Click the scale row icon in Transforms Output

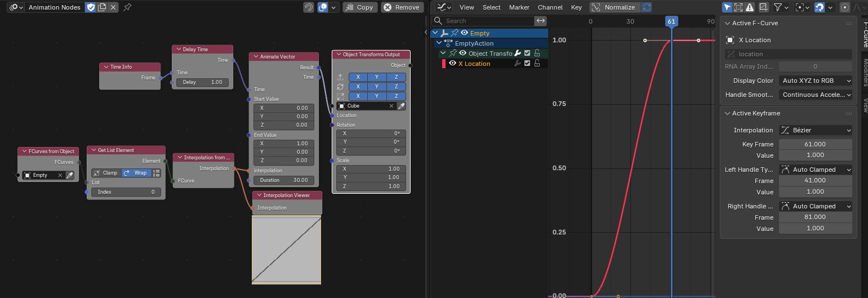[x=340, y=96]
